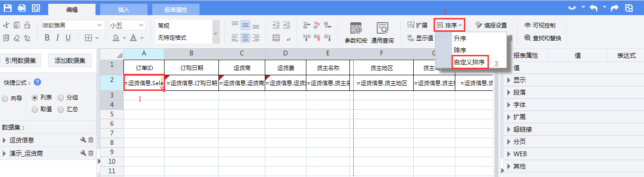Delete the 运货信息 dataset with trash icon

[x=91, y=140]
